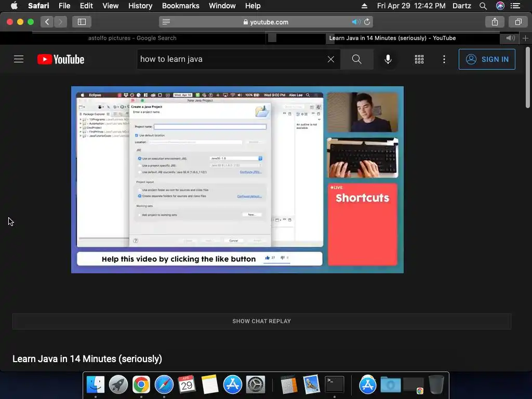Open Google Chrome from the Dock
Screen dimensions: 532x399
click(141, 385)
